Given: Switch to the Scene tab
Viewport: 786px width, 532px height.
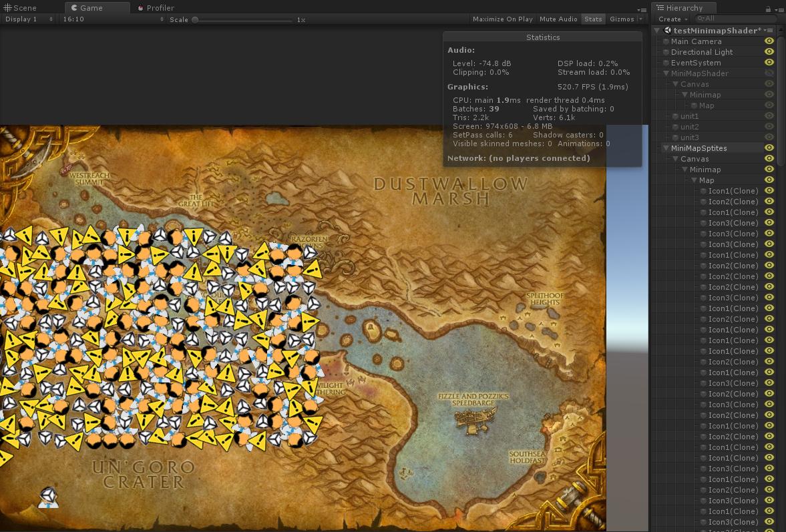Looking at the screenshot, I should tap(20, 8).
